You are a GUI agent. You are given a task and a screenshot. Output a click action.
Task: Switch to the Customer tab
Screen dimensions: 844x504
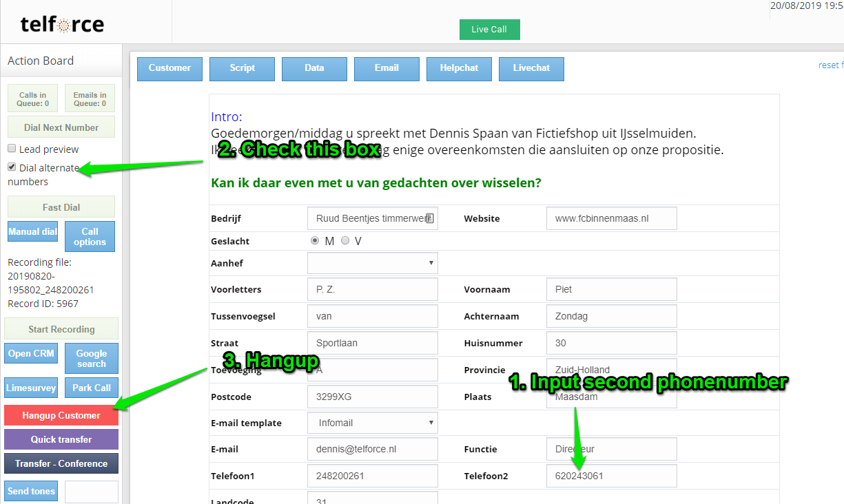(169, 68)
